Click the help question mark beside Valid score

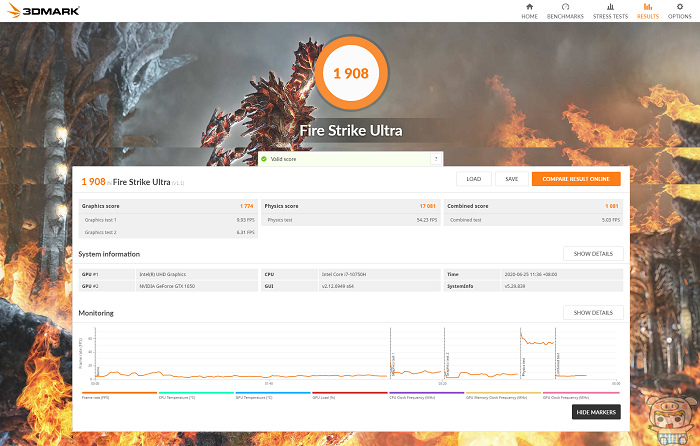point(436,159)
